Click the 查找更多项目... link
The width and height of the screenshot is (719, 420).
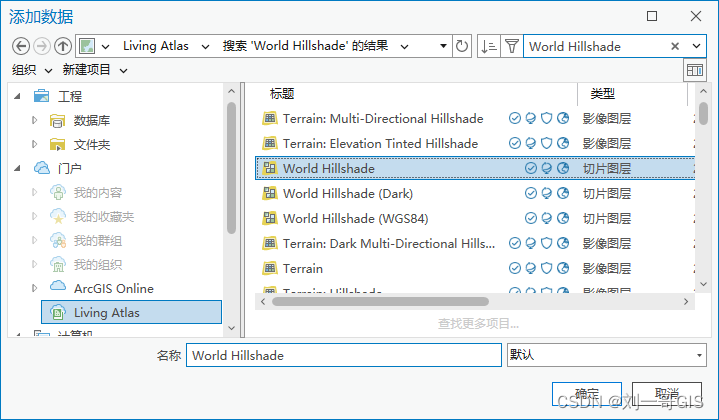point(478,324)
